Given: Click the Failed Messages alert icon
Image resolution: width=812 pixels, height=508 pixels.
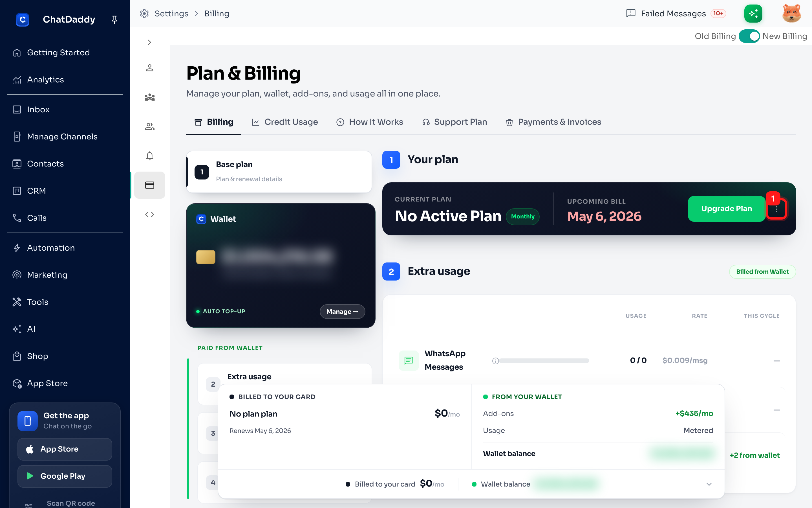Looking at the screenshot, I should point(631,14).
